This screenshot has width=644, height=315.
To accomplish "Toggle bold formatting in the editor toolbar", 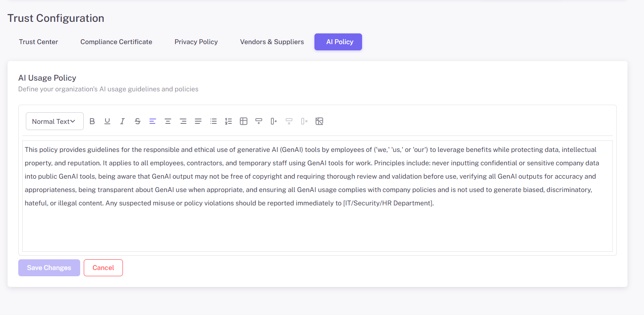I will click(92, 121).
